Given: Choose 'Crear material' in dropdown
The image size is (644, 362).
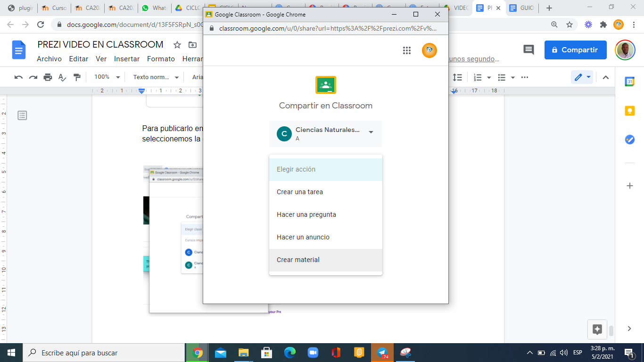Looking at the screenshot, I should (325, 260).
